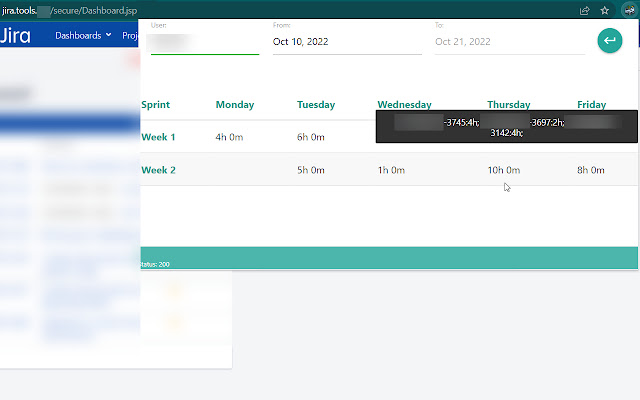Click the -3697:2h tooltip entry
Viewport: 640px width, 400px height.
(547, 122)
